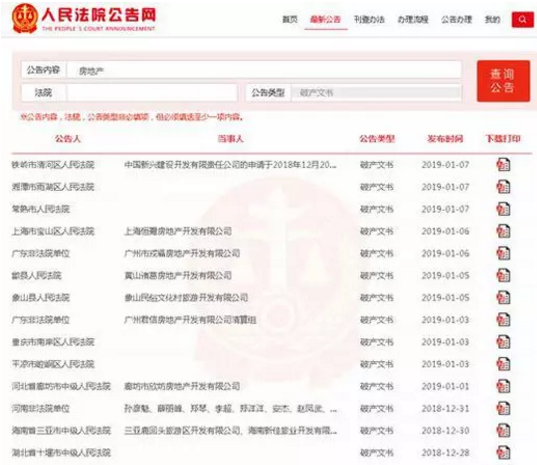Switch to the 最新公告 tab
The width and height of the screenshot is (537, 465).
click(x=325, y=20)
